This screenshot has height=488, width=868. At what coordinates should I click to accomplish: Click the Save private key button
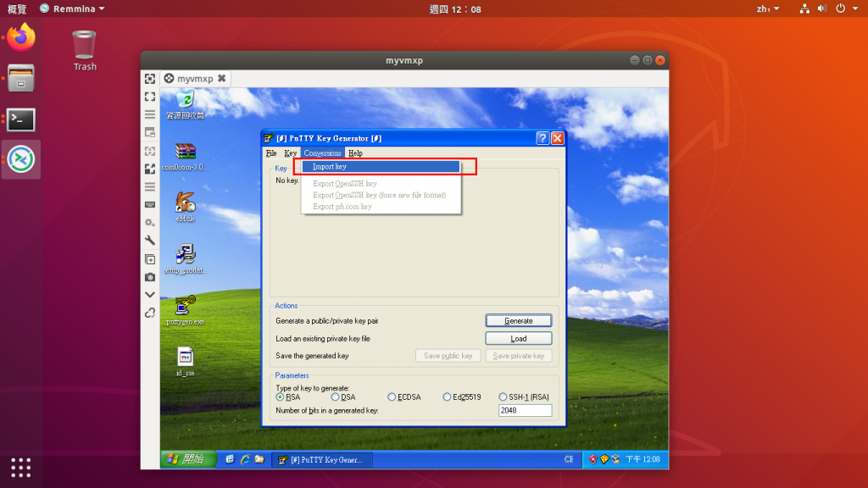[x=519, y=356]
